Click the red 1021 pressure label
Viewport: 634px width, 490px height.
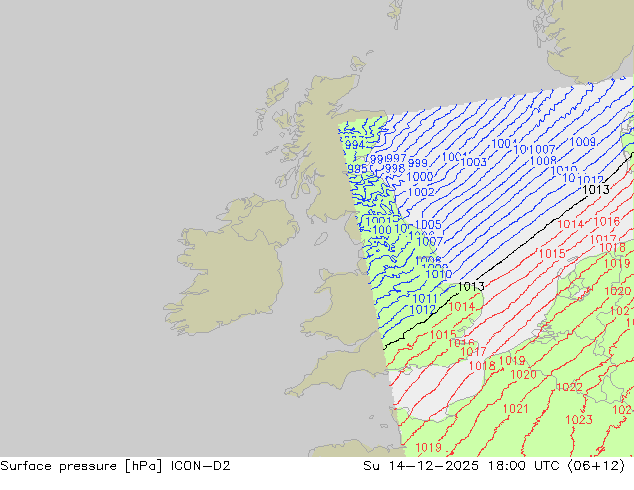click(x=516, y=409)
